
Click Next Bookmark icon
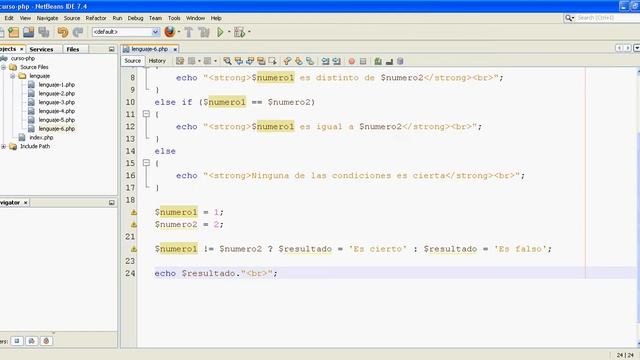pyautogui.click(x=299, y=61)
